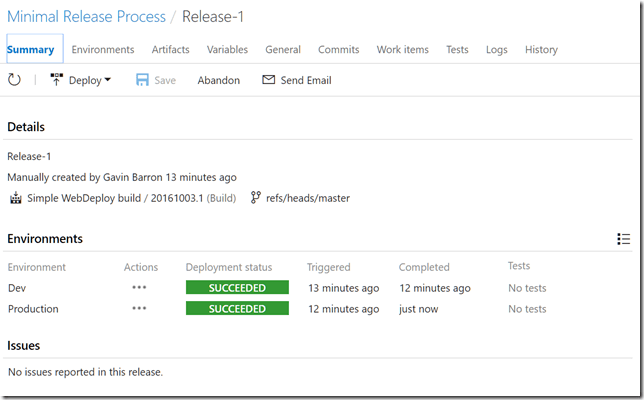Click the SUCCEEDED status bar for Dev
This screenshot has height=400, width=644.
(237, 288)
